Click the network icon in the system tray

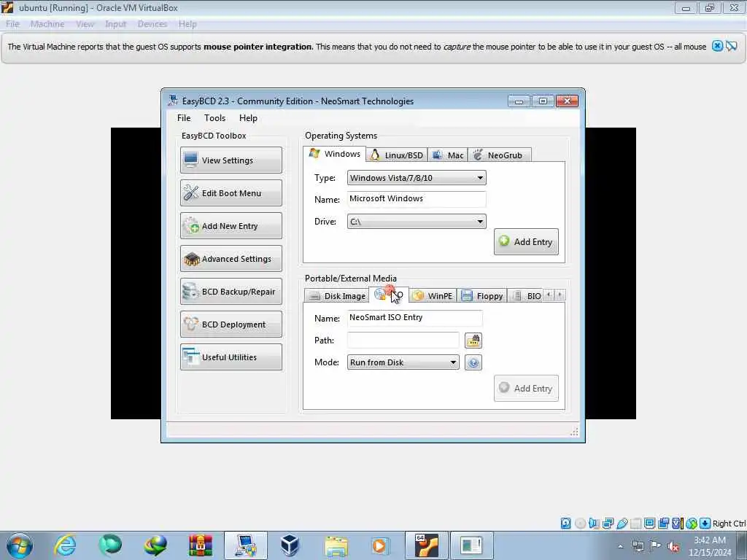coord(638,546)
